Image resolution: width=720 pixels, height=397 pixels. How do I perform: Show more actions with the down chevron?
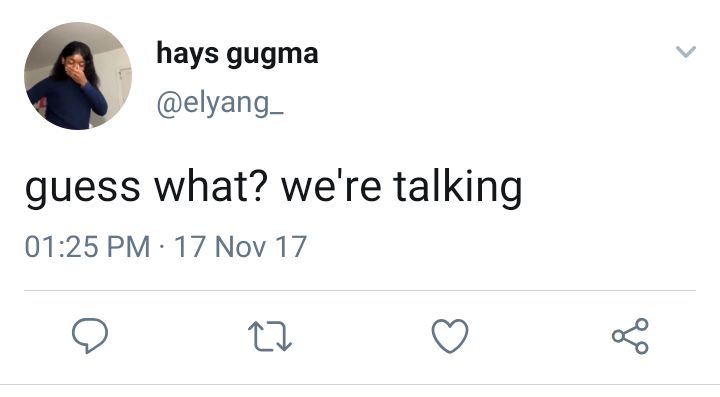tap(686, 51)
